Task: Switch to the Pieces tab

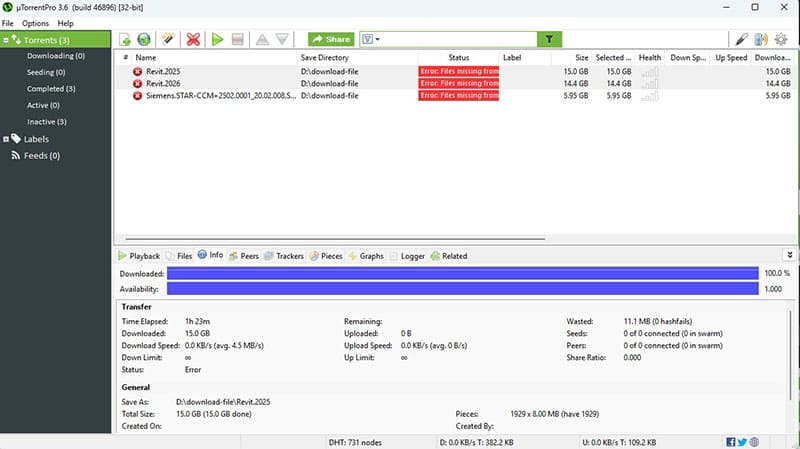Action: coord(326,256)
